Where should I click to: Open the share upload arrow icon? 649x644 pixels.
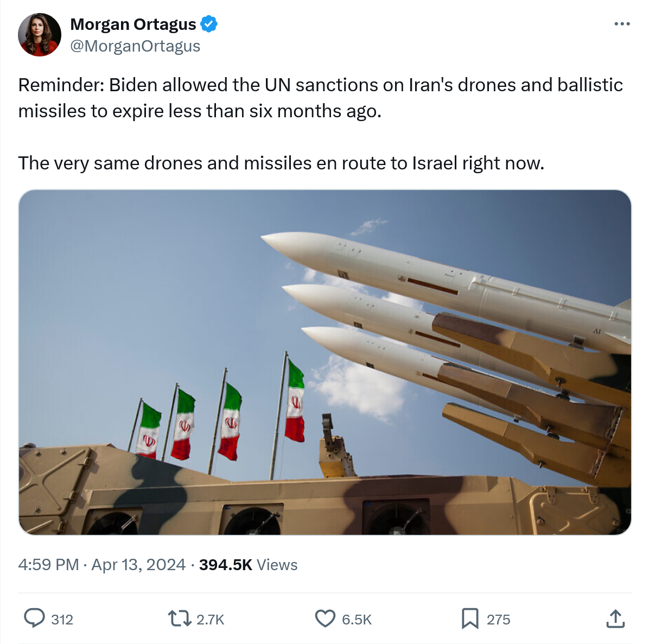click(615, 618)
